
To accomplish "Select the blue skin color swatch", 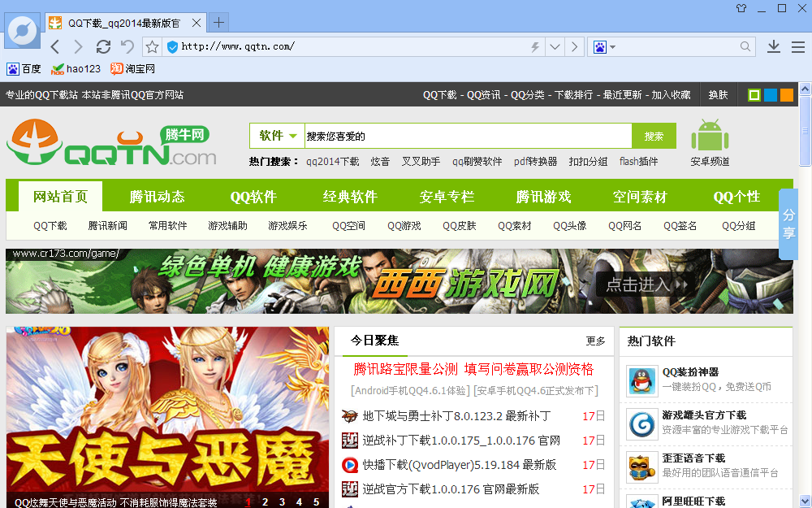I will point(771,95).
